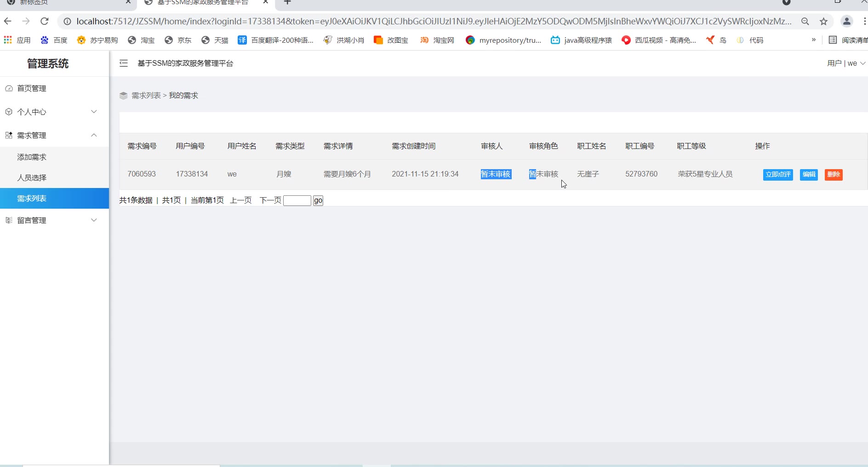This screenshot has height=467, width=868.
Task: Click the 我的需求 breadcrumb text
Action: [183, 96]
